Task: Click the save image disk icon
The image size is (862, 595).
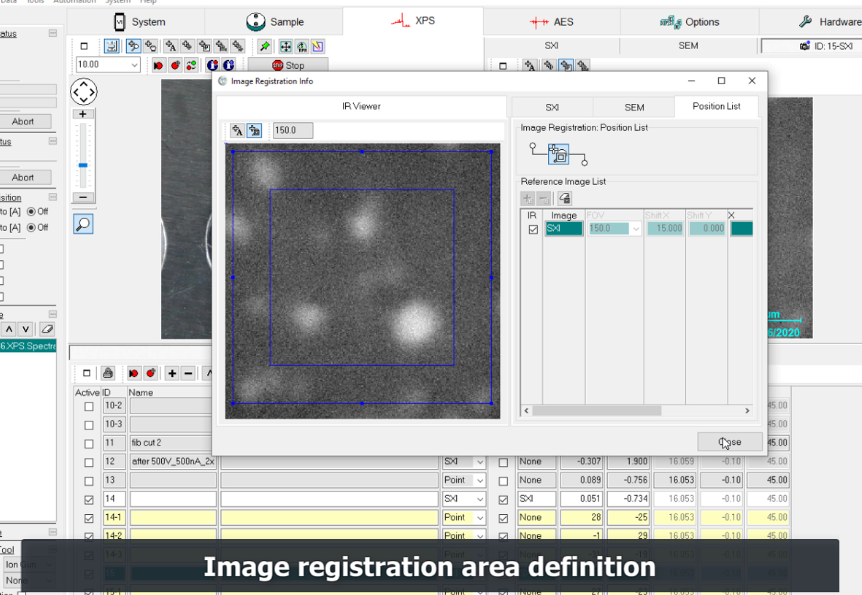Action: [x=112, y=46]
